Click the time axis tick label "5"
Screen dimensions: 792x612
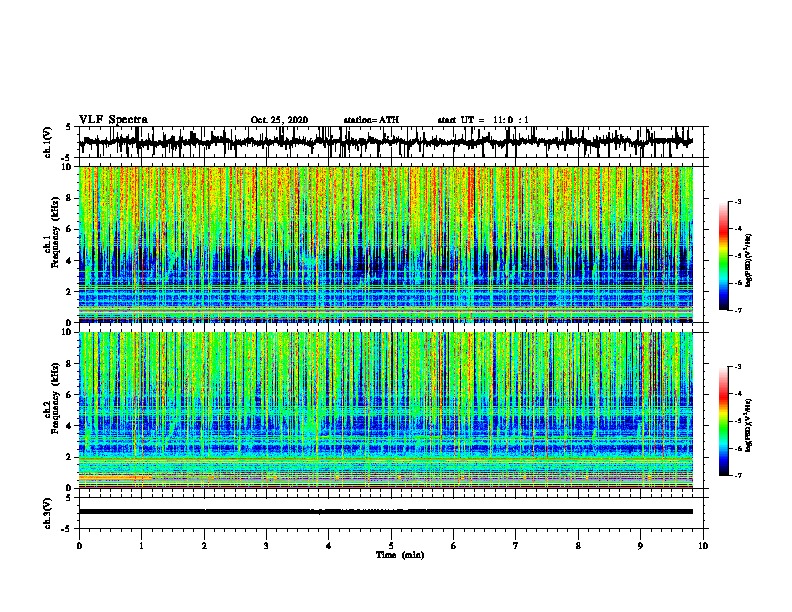391,546
